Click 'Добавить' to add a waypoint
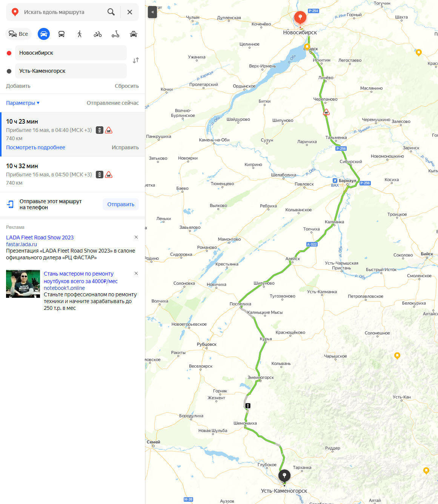This screenshot has width=438, height=504. coord(18,86)
